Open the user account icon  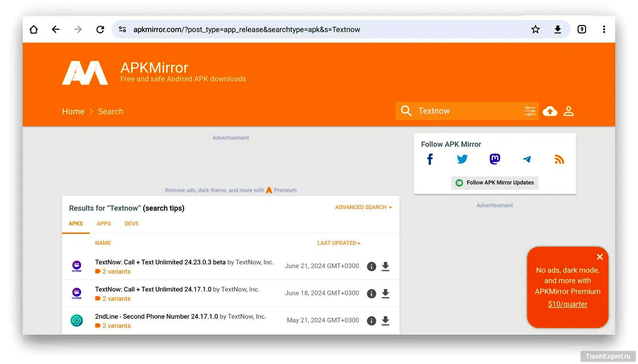[x=568, y=111]
